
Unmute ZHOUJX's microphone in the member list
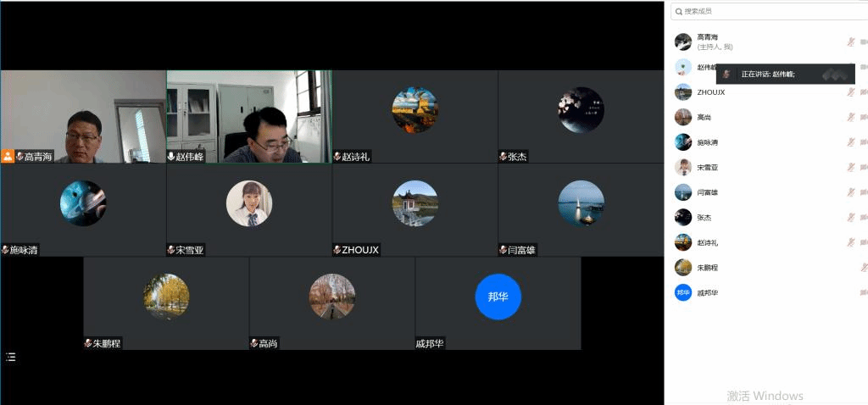point(850,92)
